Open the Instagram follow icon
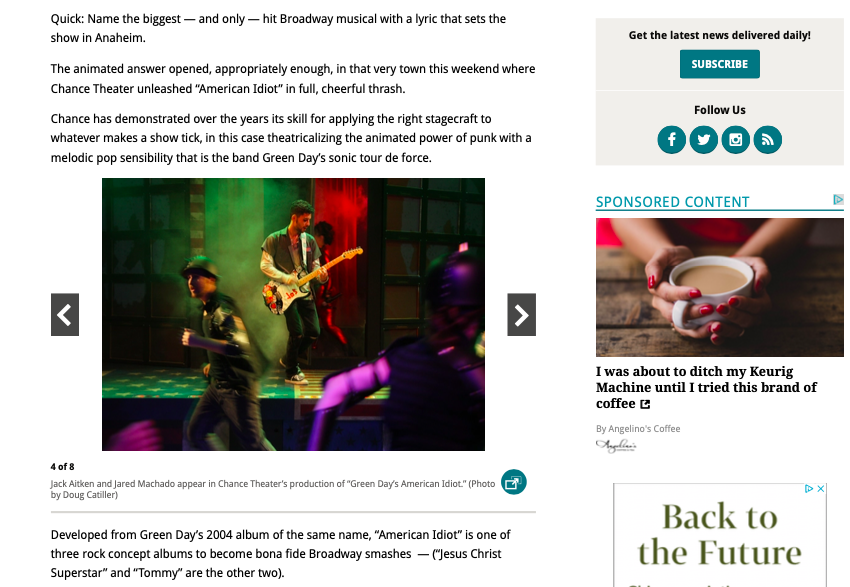 [x=736, y=140]
